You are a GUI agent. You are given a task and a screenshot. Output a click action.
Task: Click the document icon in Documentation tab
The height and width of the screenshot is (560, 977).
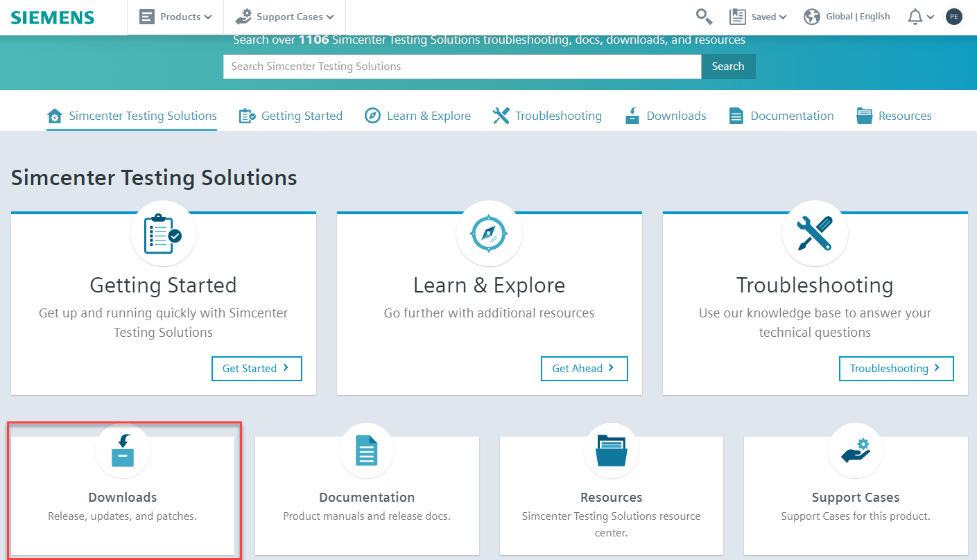tap(736, 116)
